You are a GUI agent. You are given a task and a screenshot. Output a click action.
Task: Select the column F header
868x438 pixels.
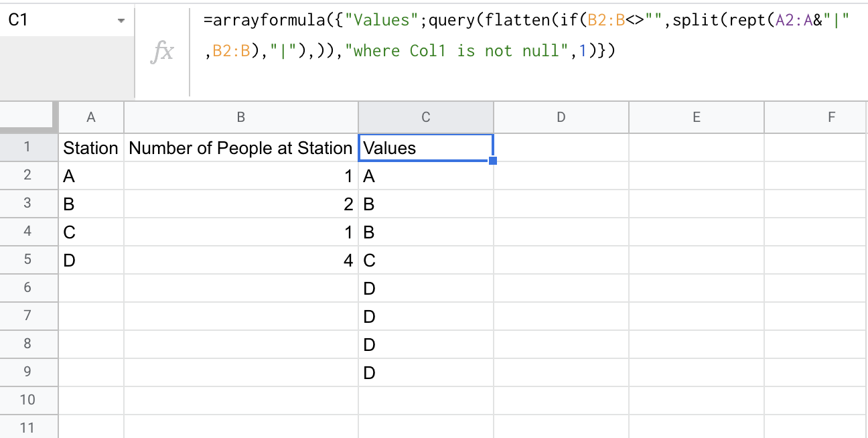(816, 117)
